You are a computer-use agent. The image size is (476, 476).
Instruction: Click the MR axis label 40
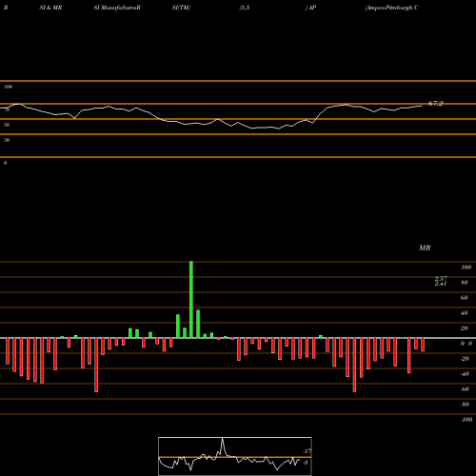[x=465, y=313]
